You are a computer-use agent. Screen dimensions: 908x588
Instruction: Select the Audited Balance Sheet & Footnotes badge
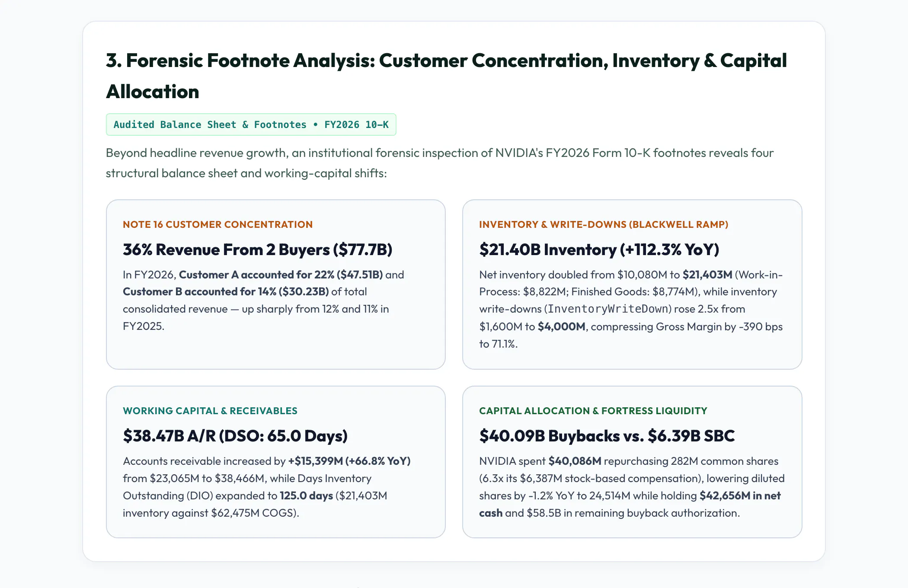coord(251,125)
